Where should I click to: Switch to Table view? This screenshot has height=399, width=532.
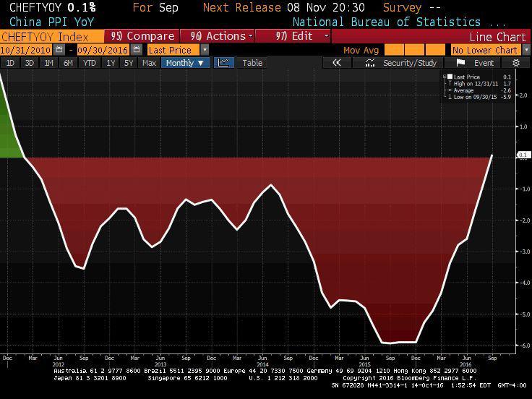[x=252, y=63]
